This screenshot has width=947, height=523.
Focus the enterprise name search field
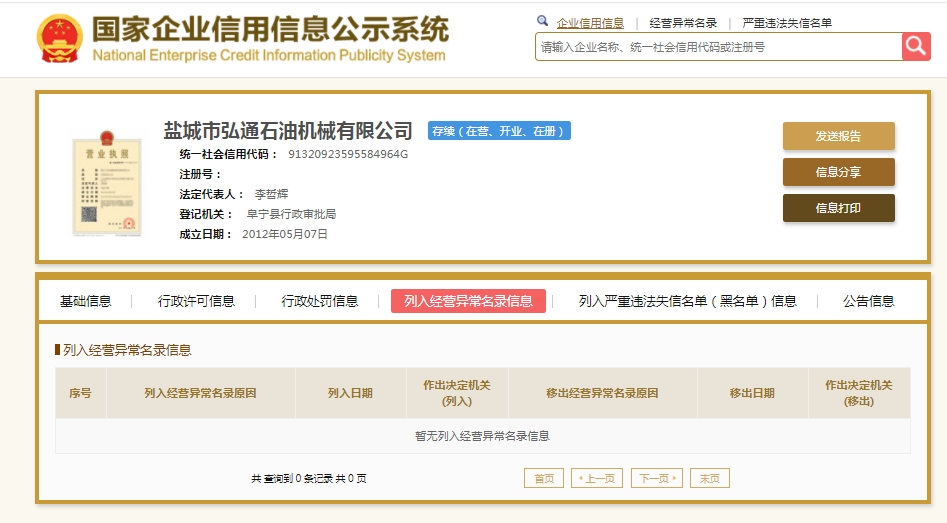(718, 47)
